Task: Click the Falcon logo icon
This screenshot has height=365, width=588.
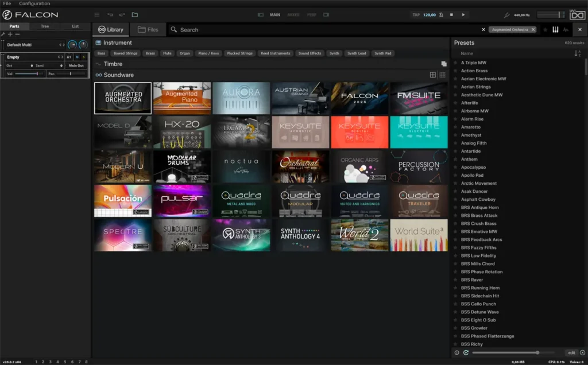Action: pos(7,14)
